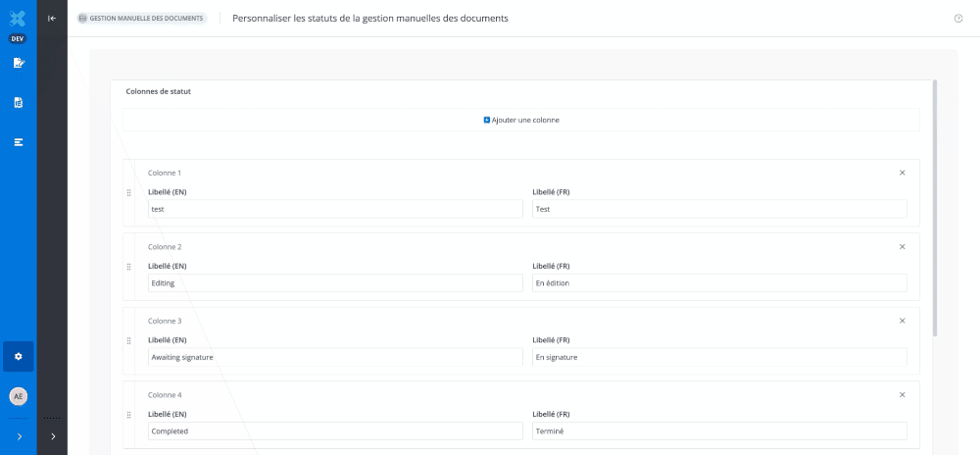
Task: Collapse the secondary panel with arrow icon
Action: pos(52,18)
